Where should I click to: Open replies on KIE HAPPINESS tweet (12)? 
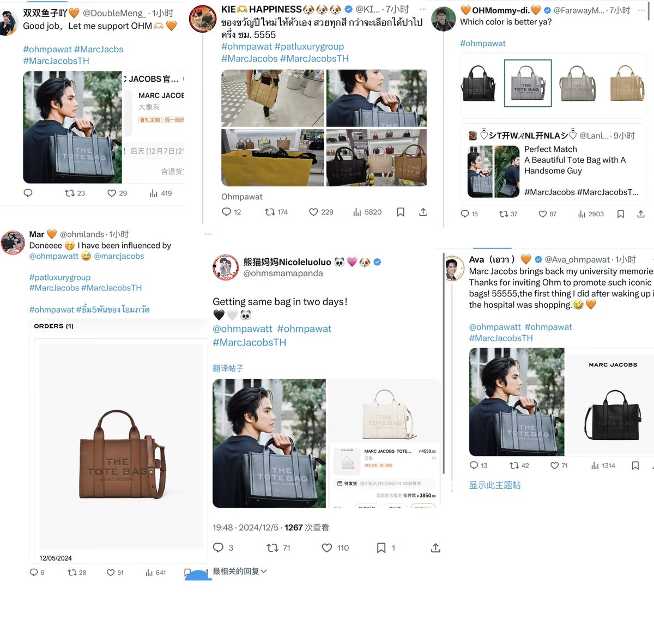232,212
